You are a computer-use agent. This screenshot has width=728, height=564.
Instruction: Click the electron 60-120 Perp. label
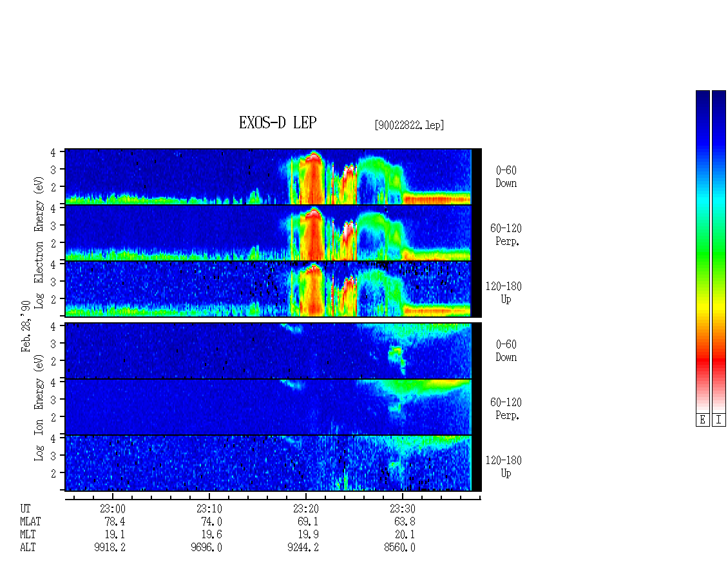pos(506,235)
